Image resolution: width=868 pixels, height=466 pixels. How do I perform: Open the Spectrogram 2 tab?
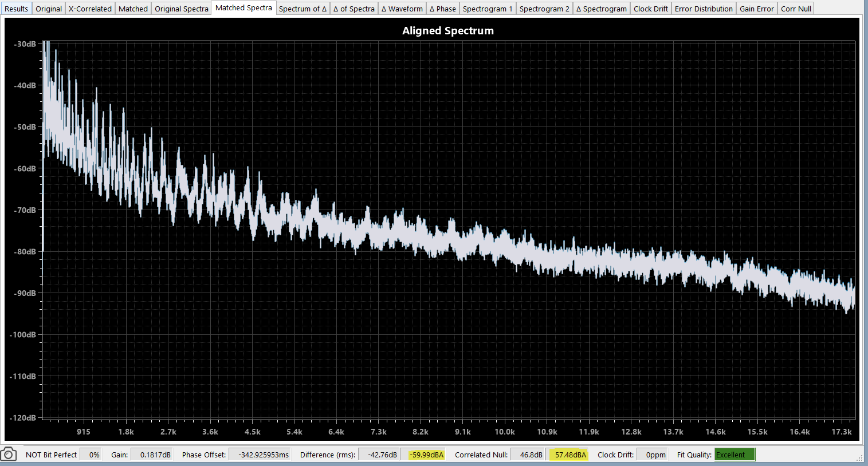pyautogui.click(x=544, y=9)
